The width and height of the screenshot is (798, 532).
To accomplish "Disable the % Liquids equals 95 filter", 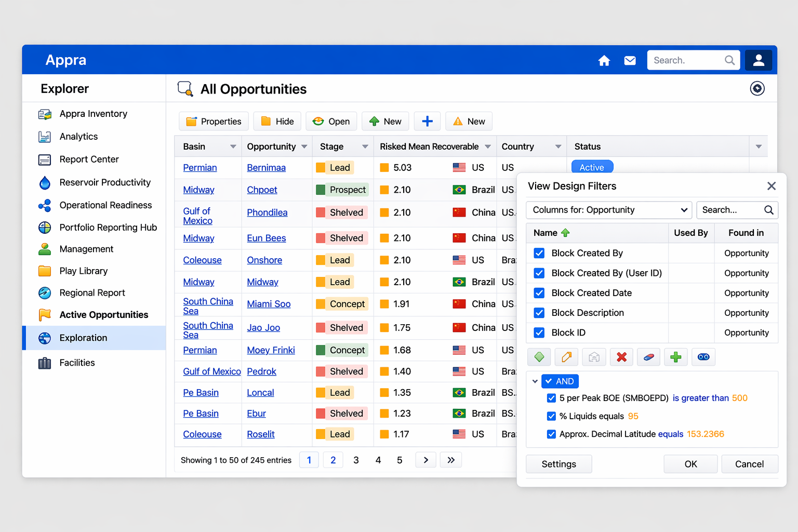I will click(x=551, y=416).
